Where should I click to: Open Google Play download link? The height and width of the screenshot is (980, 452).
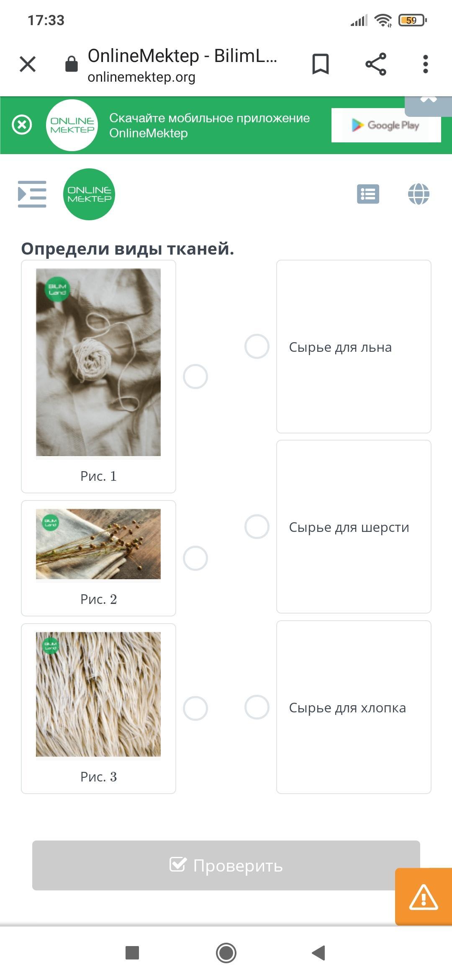click(386, 125)
